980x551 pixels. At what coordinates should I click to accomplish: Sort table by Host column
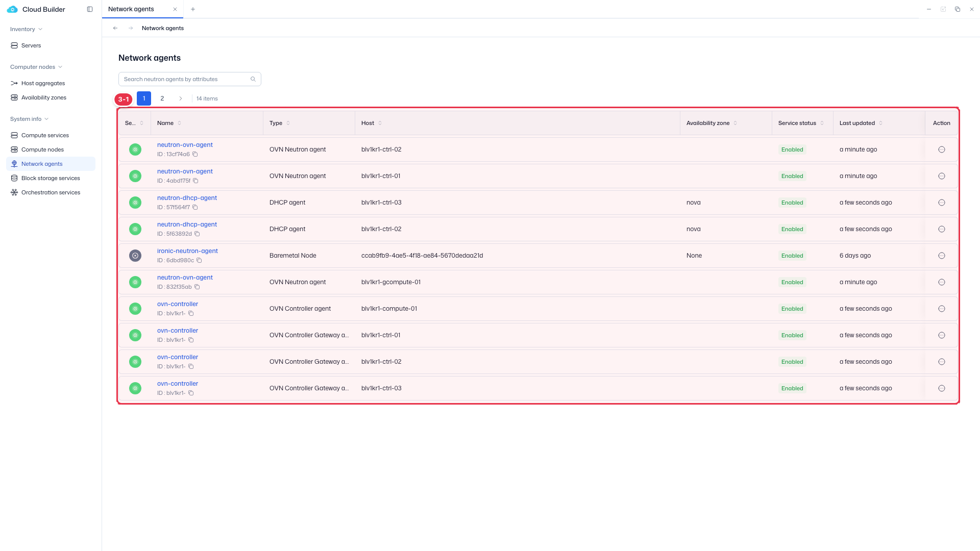pos(380,123)
